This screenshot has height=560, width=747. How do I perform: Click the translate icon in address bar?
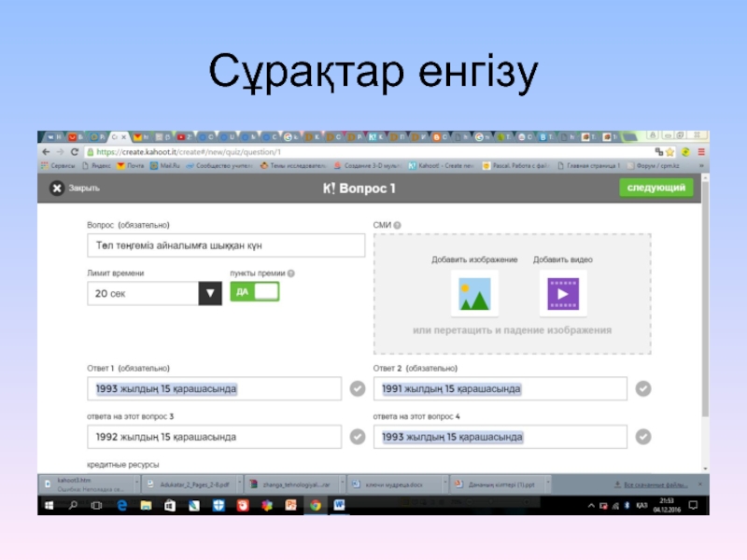click(x=659, y=152)
